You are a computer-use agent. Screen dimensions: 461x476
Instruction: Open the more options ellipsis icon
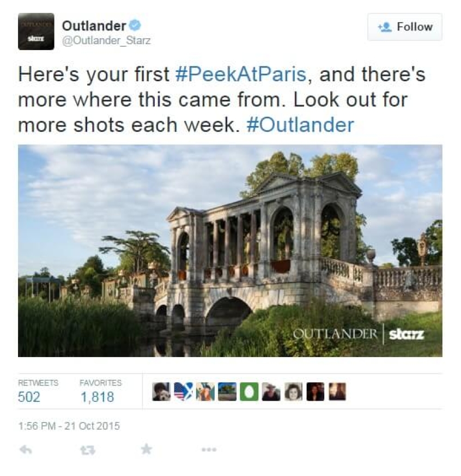(x=209, y=450)
